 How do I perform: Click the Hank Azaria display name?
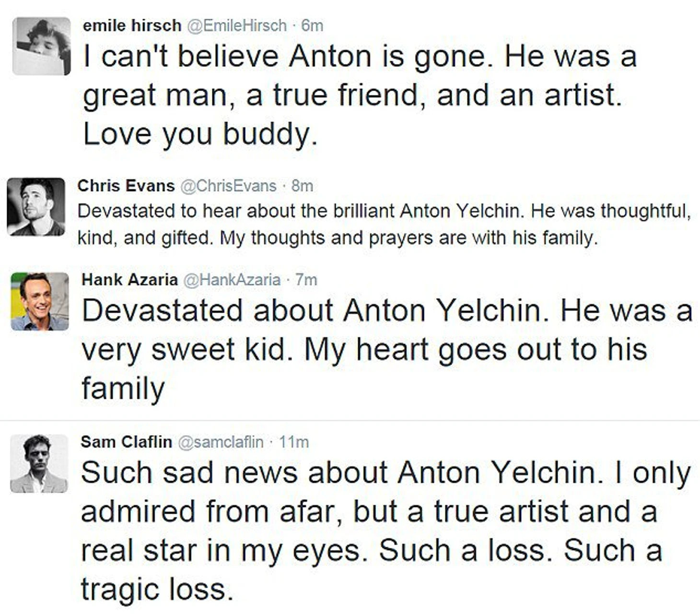point(129,279)
